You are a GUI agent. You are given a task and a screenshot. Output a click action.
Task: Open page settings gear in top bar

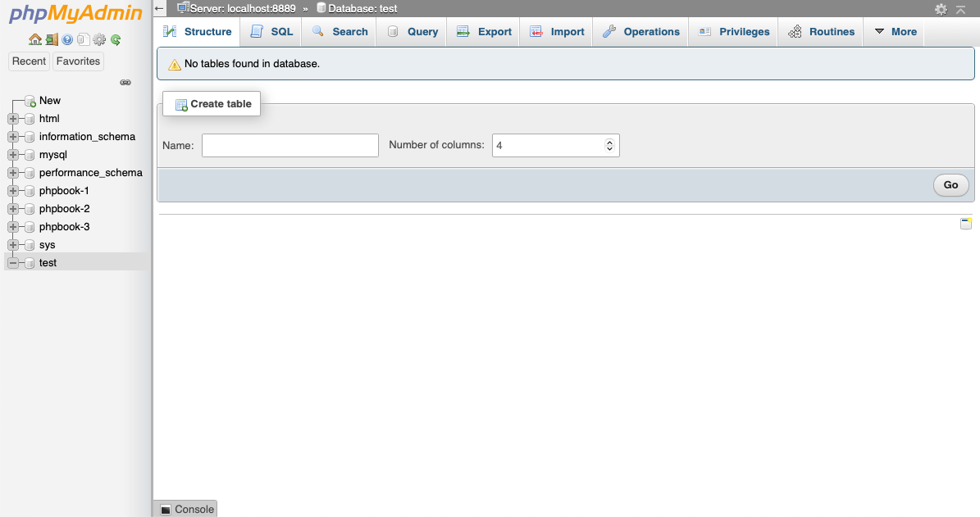pyautogui.click(x=940, y=8)
